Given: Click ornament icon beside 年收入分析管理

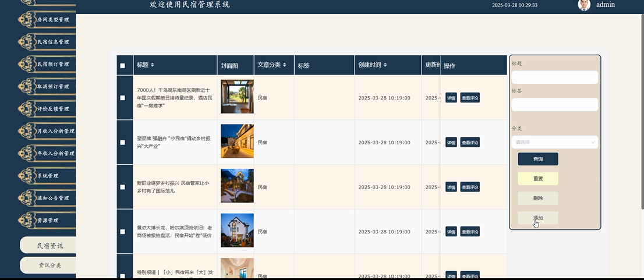Looking at the screenshot, I should [x=27, y=153].
